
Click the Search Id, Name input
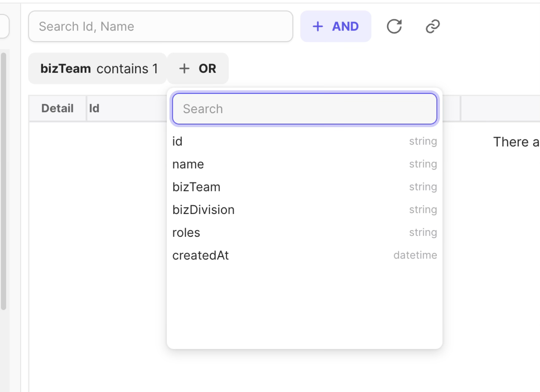(160, 26)
